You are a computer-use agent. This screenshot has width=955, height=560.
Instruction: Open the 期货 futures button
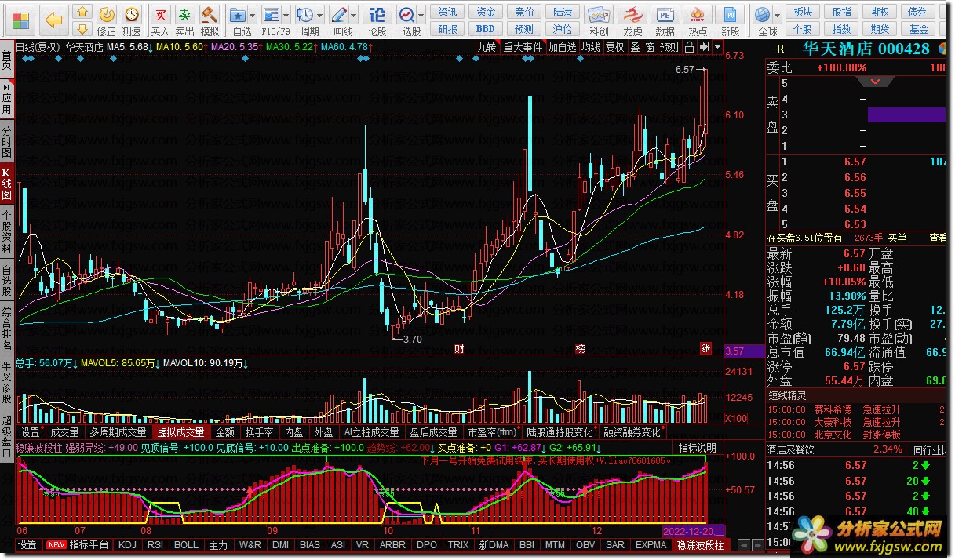coord(880,29)
